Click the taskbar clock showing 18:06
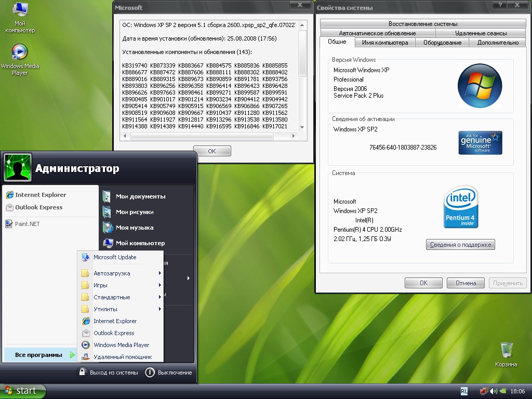This screenshot has width=532, height=399. click(517, 391)
